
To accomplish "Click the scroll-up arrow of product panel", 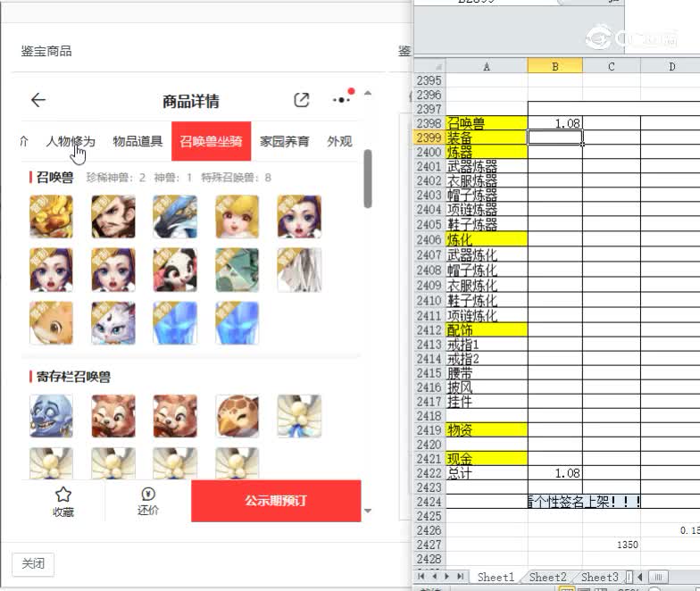I will pyautogui.click(x=368, y=93).
